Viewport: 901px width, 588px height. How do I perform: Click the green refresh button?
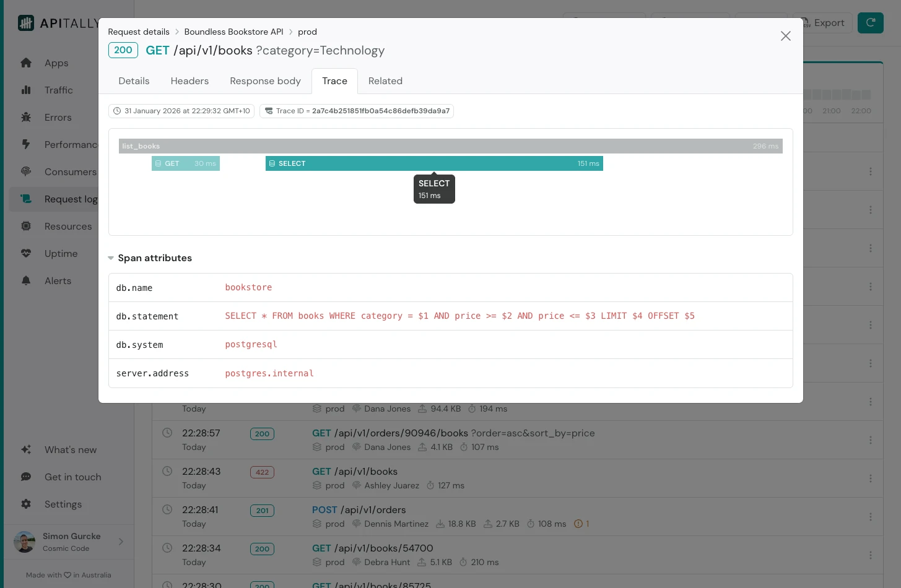point(870,23)
